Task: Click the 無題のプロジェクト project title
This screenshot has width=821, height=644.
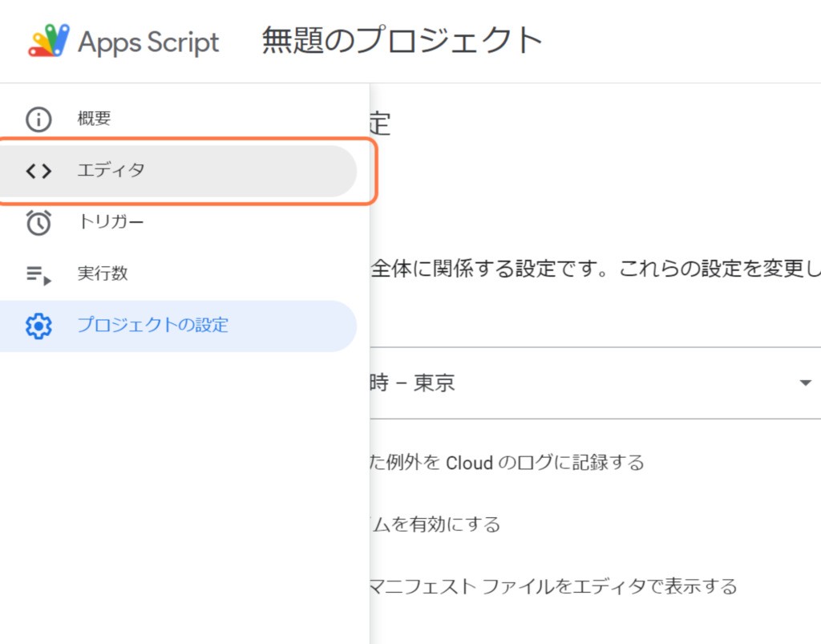Action: tap(402, 40)
